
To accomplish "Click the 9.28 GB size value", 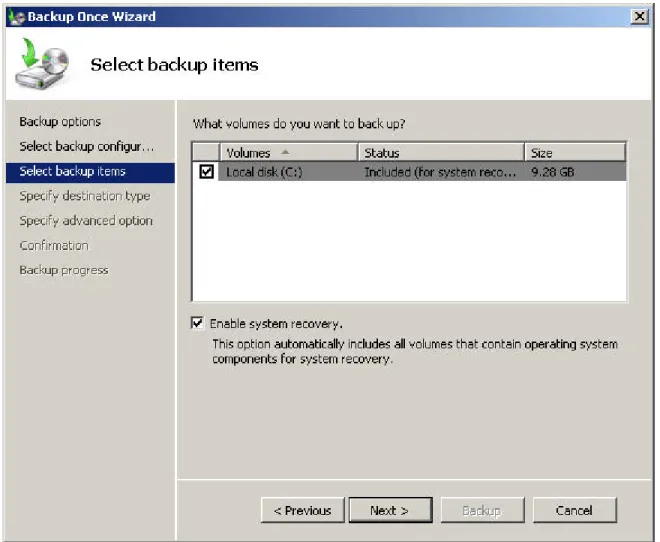I will click(x=552, y=172).
